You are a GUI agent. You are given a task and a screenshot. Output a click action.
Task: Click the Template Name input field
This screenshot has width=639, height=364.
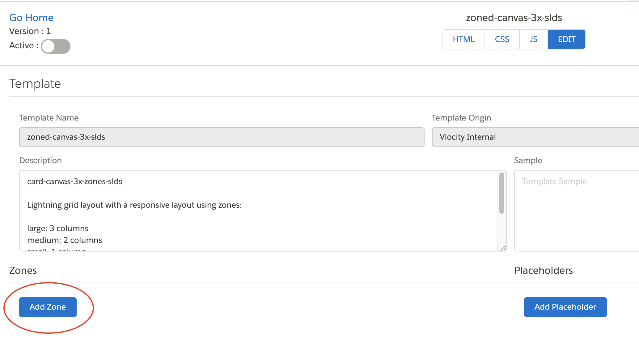click(222, 137)
